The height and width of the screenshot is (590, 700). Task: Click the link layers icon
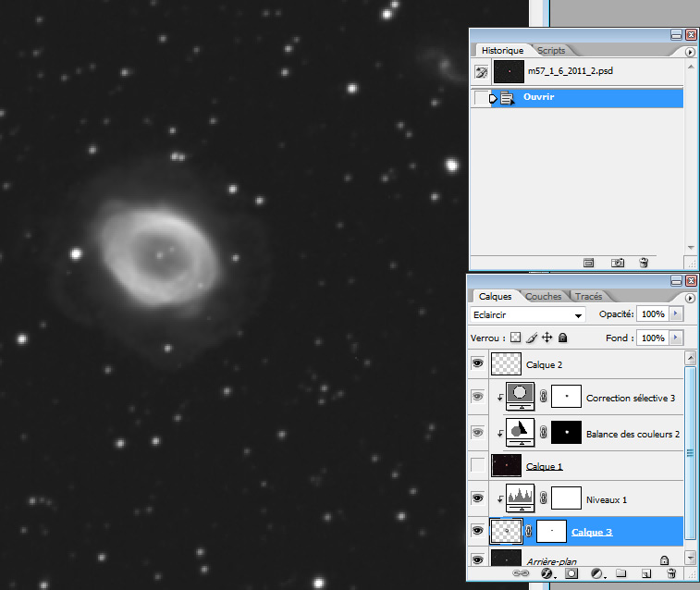pos(520,573)
